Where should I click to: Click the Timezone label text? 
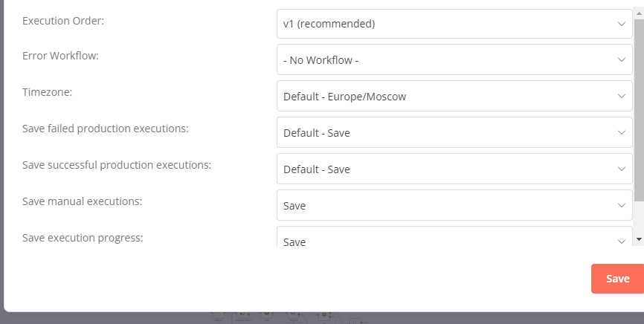[x=48, y=92]
